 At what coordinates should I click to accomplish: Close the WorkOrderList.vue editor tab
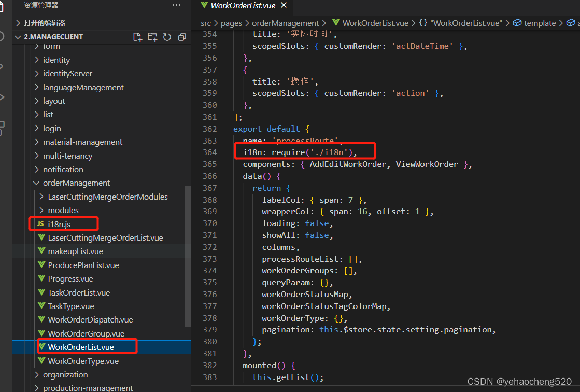284,5
